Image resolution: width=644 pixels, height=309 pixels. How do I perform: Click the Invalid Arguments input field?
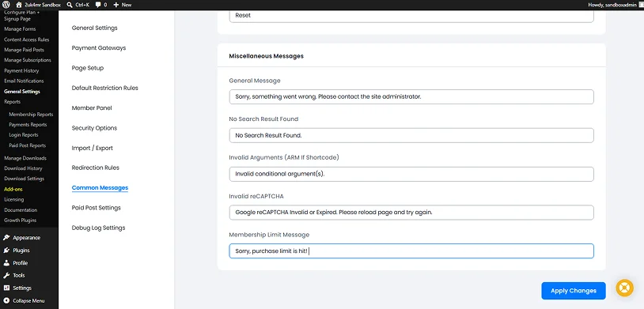pos(411,174)
